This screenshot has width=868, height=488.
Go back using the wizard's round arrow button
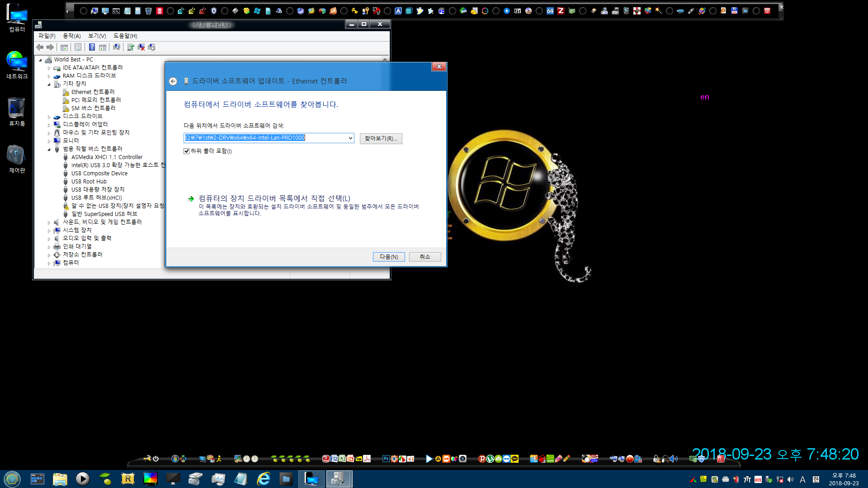coord(173,81)
